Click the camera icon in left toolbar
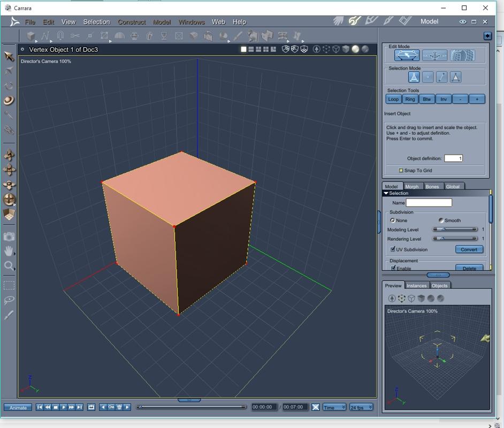The image size is (504, 428). click(x=9, y=236)
